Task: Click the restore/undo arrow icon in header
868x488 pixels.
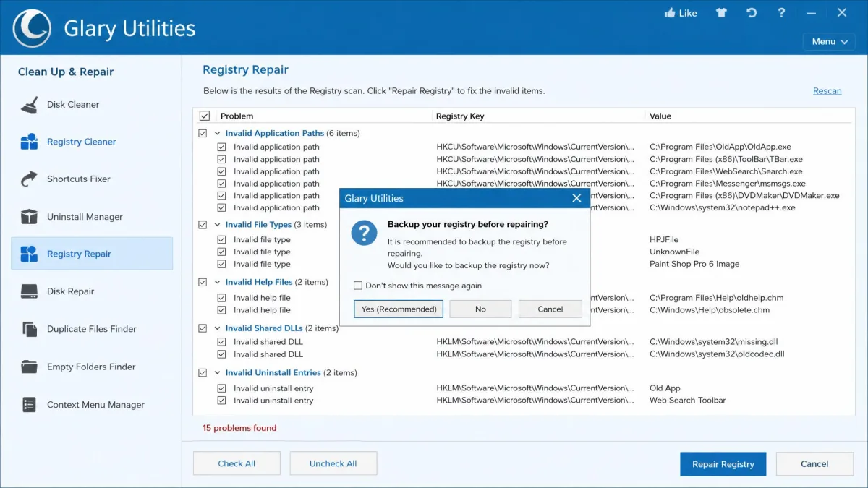Action: [x=752, y=13]
